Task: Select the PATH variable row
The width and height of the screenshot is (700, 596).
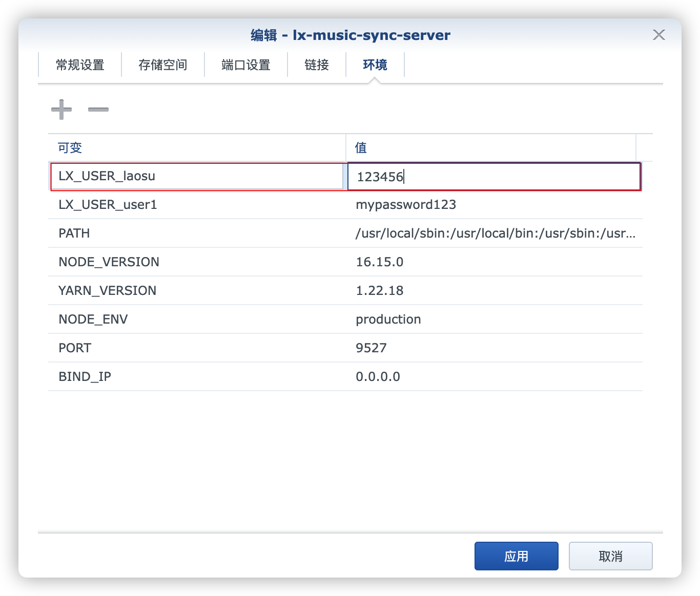Action: click(x=74, y=233)
